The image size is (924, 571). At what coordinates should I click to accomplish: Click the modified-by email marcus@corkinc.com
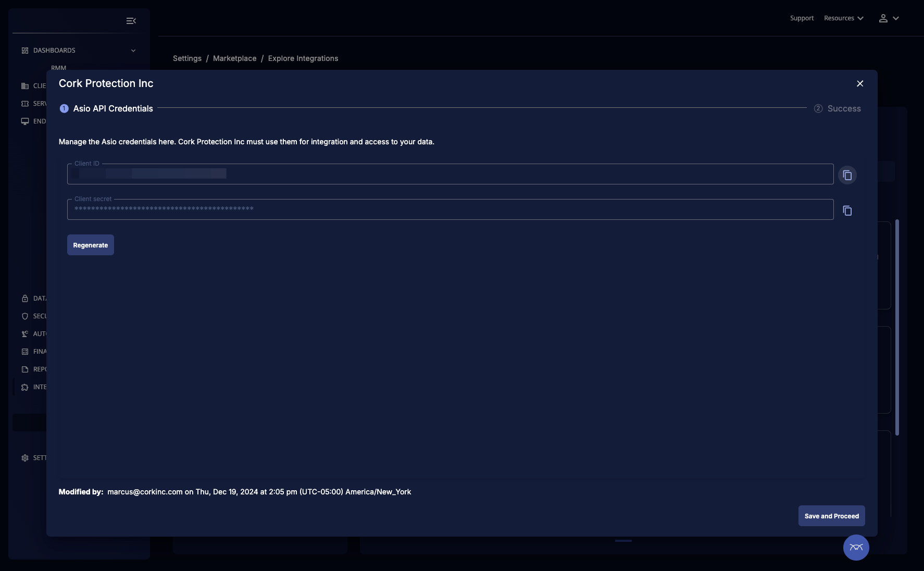coord(145,492)
